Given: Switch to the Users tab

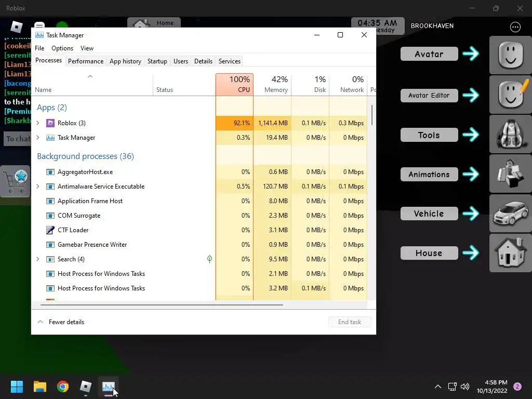Looking at the screenshot, I should (x=180, y=61).
